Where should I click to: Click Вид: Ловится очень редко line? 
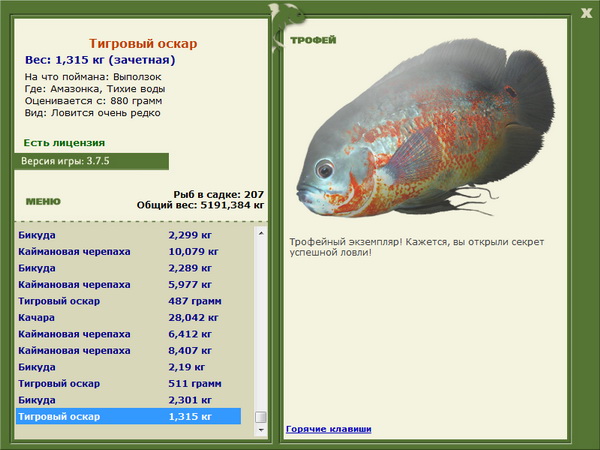[x=93, y=113]
